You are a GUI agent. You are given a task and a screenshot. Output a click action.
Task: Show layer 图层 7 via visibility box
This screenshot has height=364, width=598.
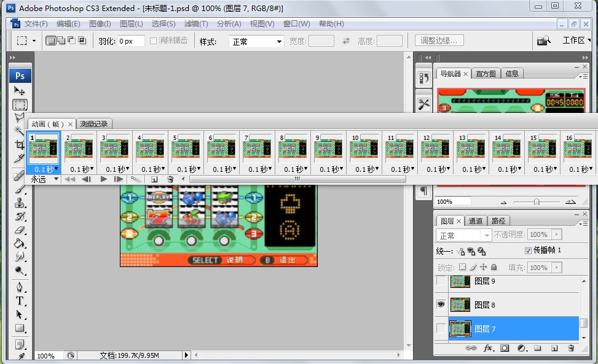point(441,328)
